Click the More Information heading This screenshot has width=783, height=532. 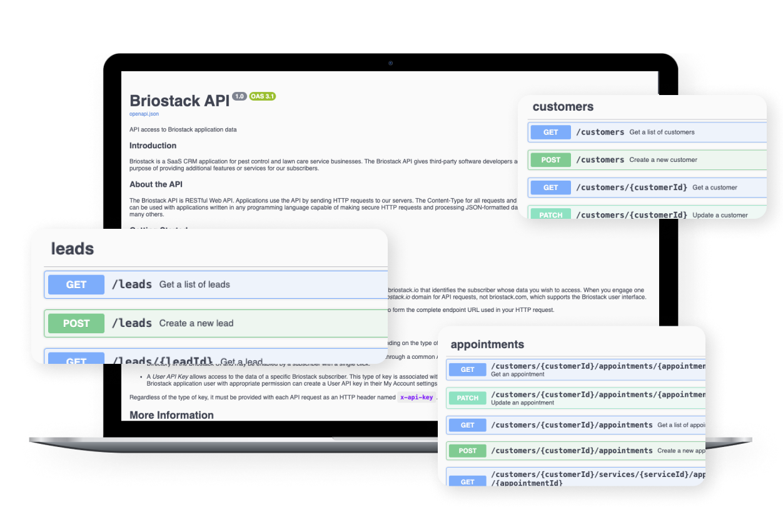(x=171, y=415)
